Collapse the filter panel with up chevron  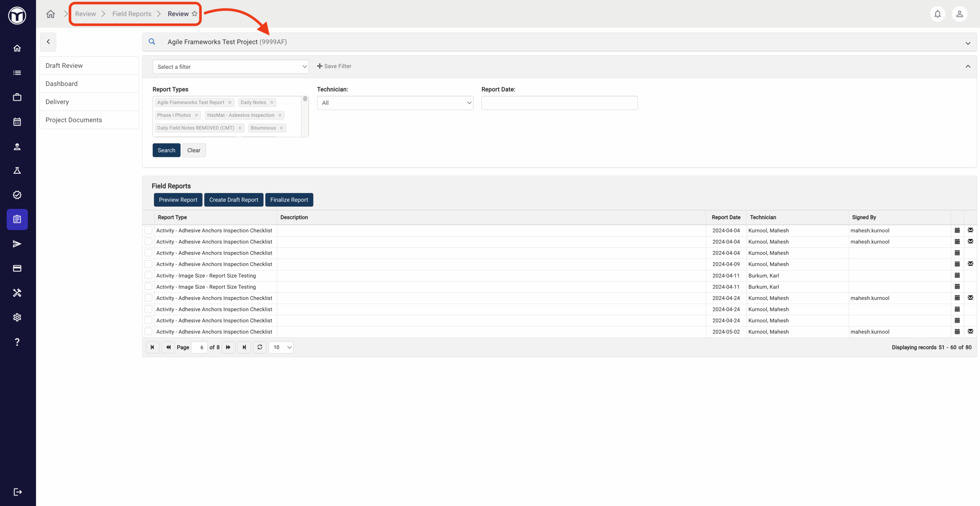tap(968, 67)
